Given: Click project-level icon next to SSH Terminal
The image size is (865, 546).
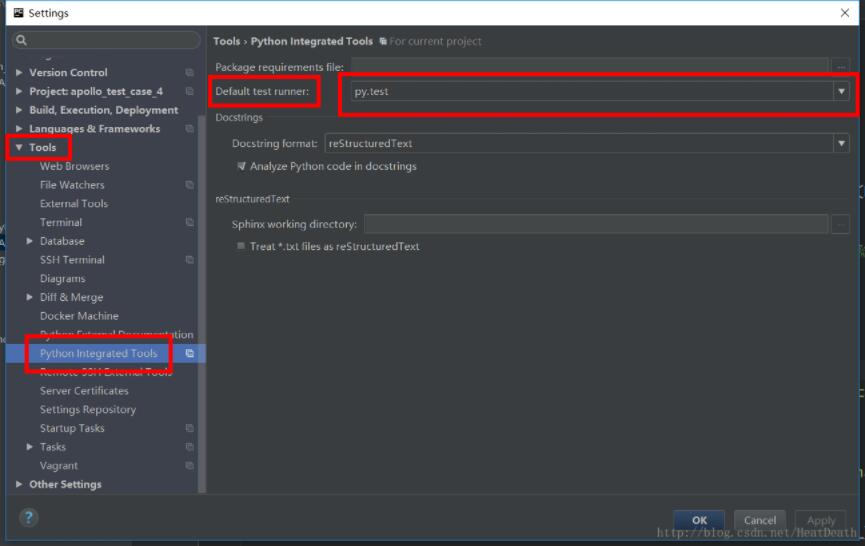Looking at the screenshot, I should pos(189,260).
